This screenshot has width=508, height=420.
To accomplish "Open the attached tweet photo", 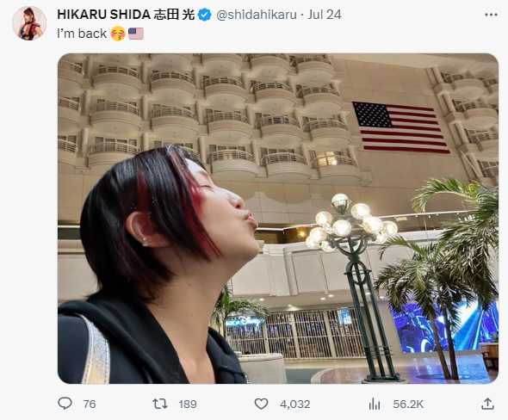I will coord(278,219).
